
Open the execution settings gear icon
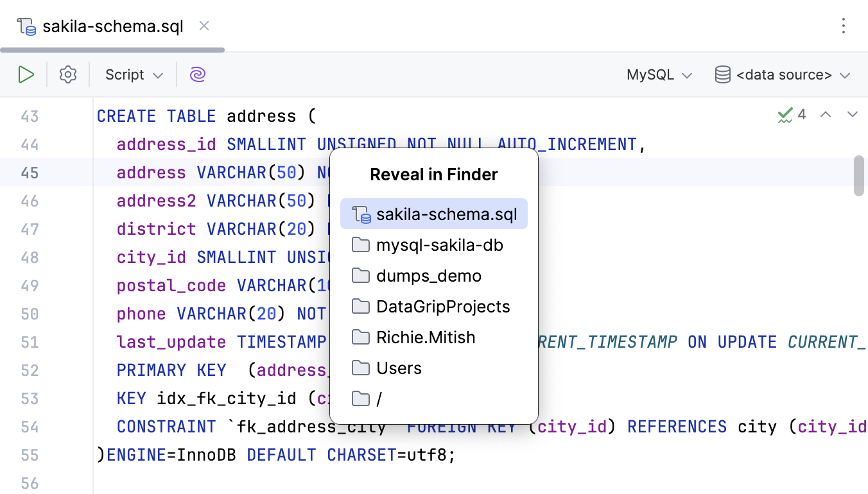pos(67,74)
